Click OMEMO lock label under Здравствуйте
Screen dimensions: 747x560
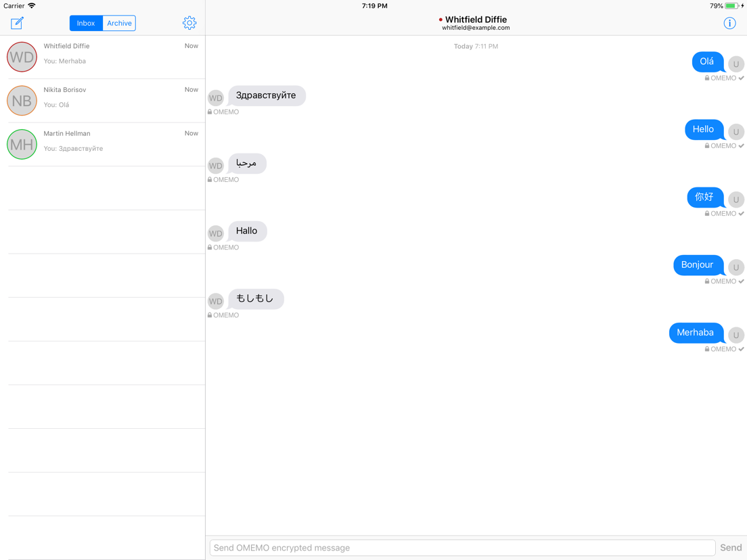[223, 112]
